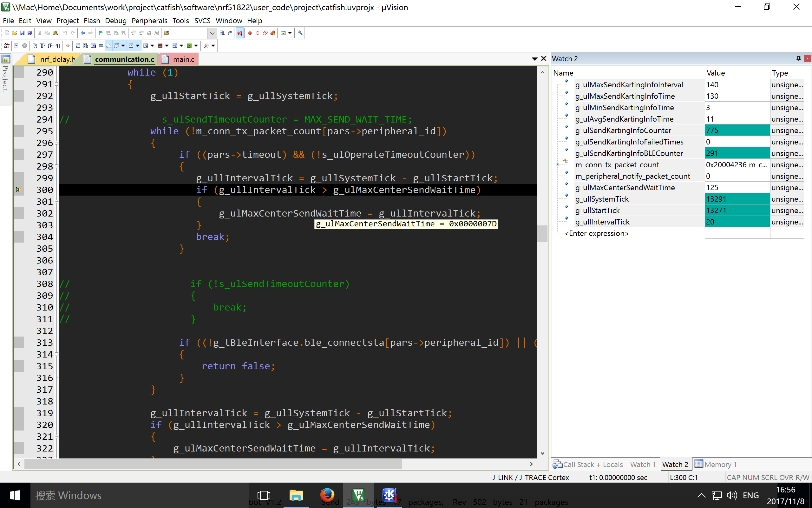Image resolution: width=812 pixels, height=508 pixels.
Task: Open Firefox from the taskbar
Action: (327, 495)
